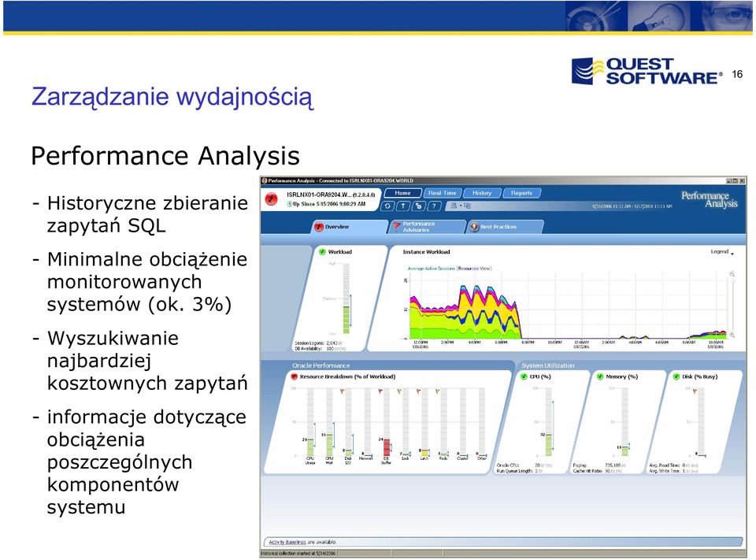Click the Workload gauge green bar
Viewport: 756px width, 560px height.
pyautogui.click(x=346, y=319)
